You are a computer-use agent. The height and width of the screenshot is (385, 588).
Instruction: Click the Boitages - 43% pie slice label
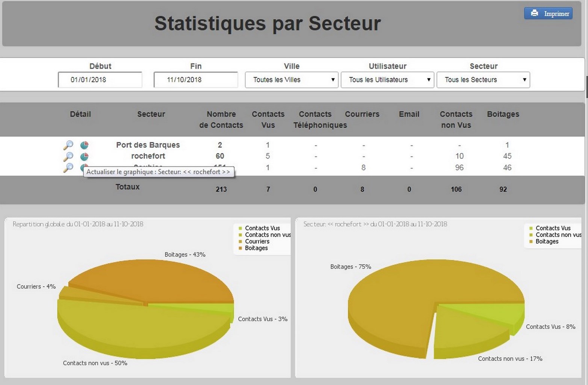[185, 255]
